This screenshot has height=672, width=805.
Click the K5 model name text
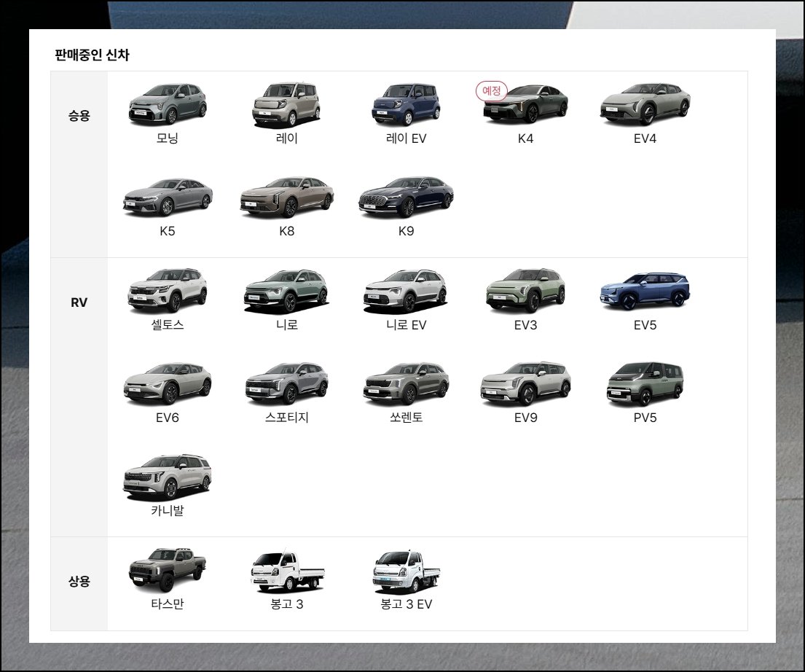(168, 231)
